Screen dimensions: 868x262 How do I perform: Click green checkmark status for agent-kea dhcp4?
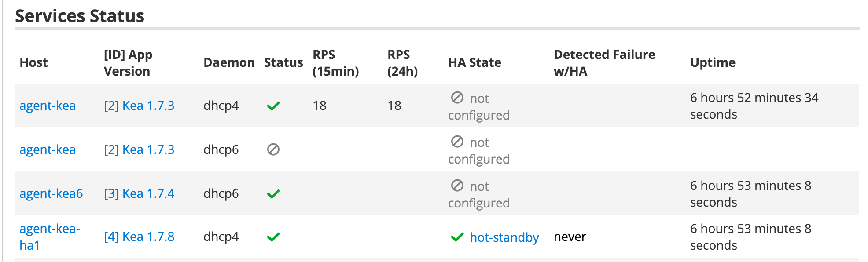pos(273,106)
